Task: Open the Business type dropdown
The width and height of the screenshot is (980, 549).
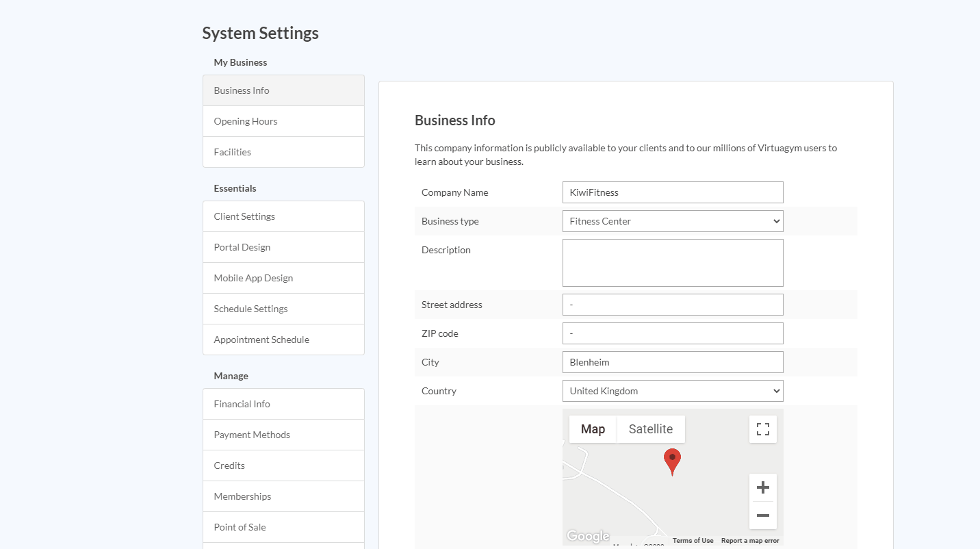Action: (672, 221)
